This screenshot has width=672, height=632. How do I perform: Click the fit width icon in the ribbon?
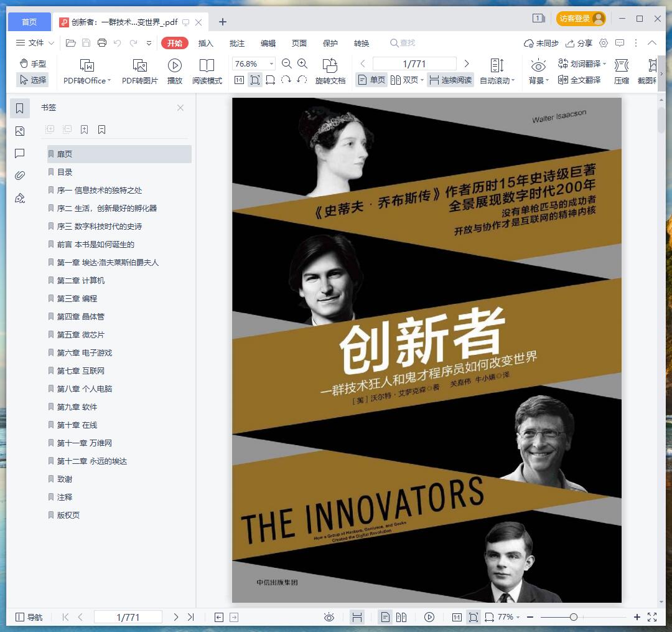click(271, 80)
